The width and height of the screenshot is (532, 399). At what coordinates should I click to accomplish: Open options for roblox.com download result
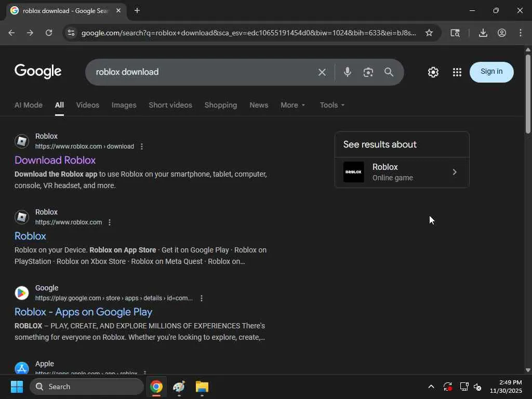click(142, 147)
